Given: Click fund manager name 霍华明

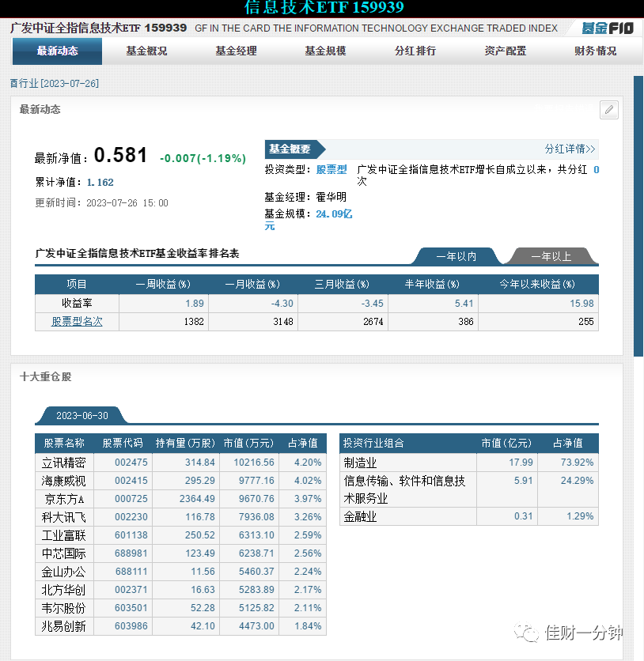Looking at the screenshot, I should click(x=331, y=197).
